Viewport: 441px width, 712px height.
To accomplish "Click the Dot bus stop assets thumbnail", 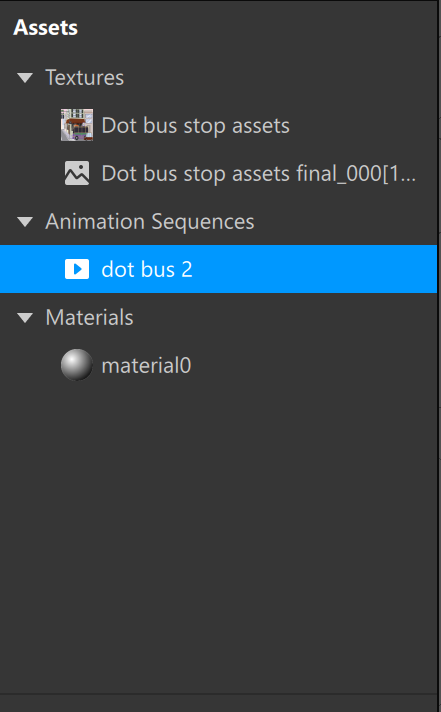I will click(x=77, y=125).
